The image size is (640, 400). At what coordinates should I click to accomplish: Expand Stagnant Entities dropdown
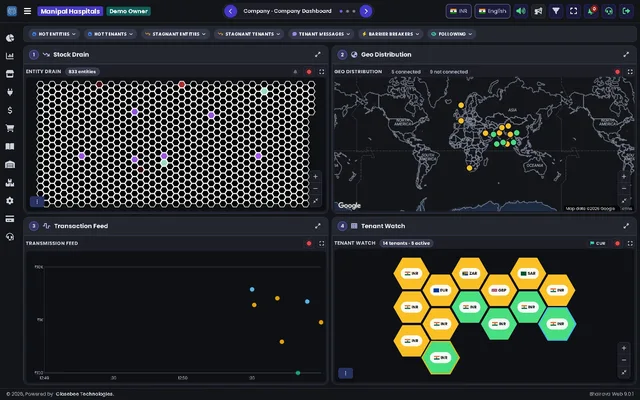(x=176, y=34)
